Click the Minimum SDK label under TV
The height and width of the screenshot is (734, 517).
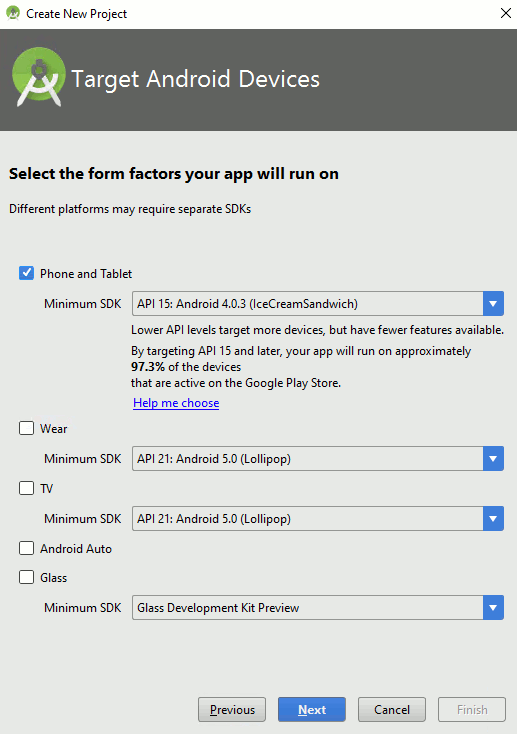coord(83,519)
